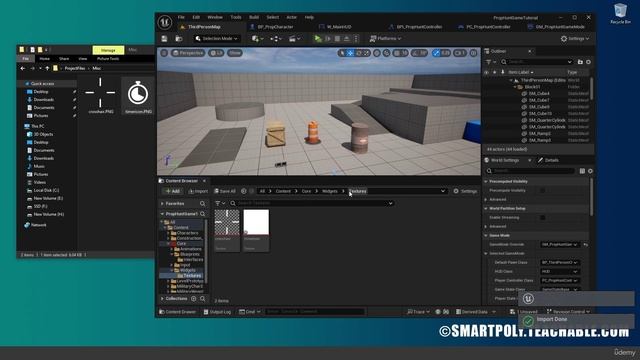
Task: Open Content Browser Settings
Action: point(465,191)
